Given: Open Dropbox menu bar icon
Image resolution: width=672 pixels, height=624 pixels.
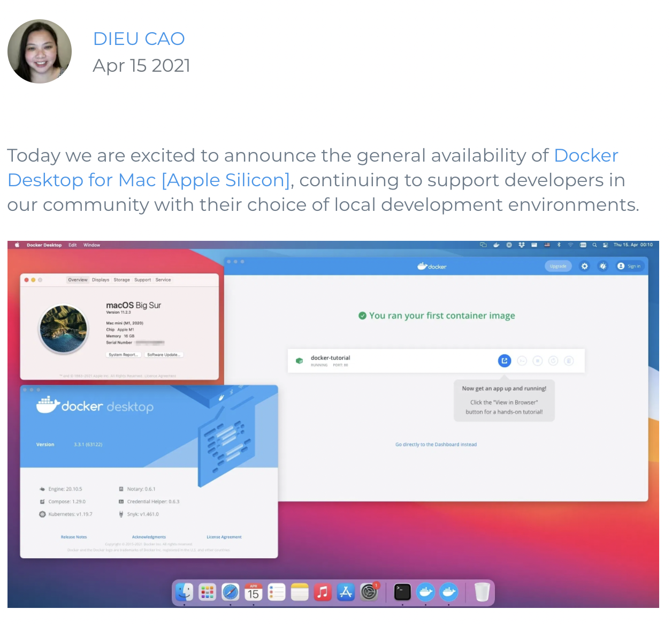Looking at the screenshot, I should [x=521, y=245].
